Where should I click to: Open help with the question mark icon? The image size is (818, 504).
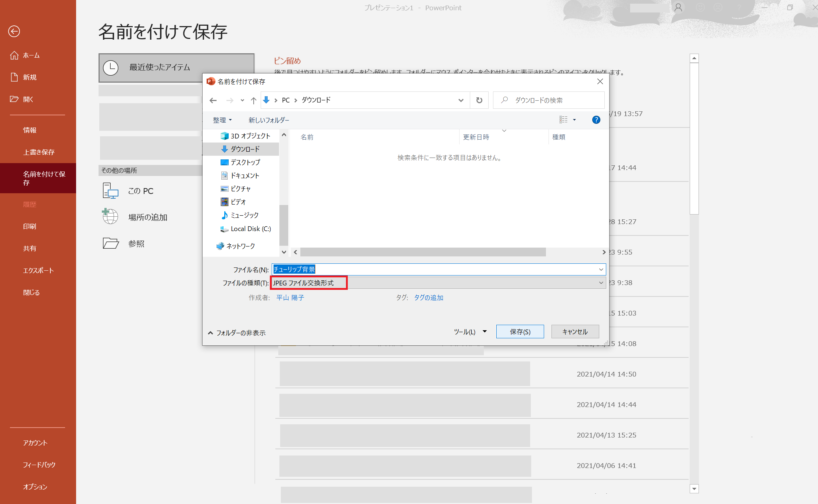pos(596,120)
